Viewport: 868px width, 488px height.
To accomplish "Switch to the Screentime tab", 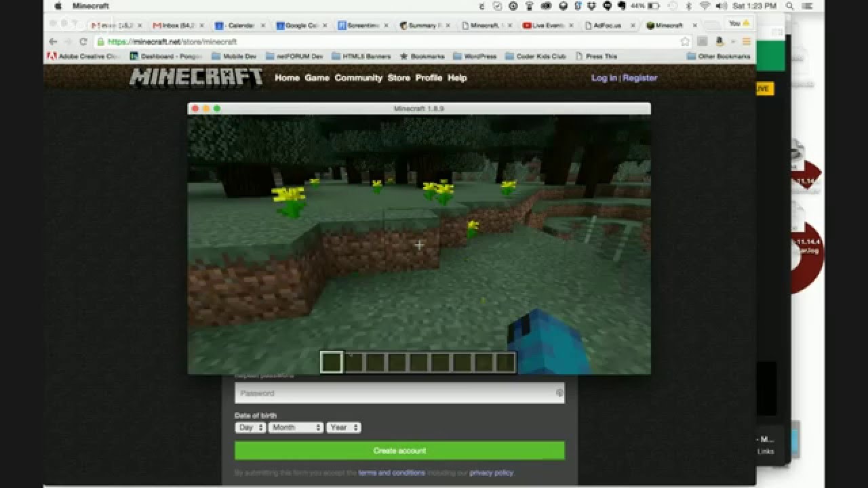I will (x=362, y=25).
